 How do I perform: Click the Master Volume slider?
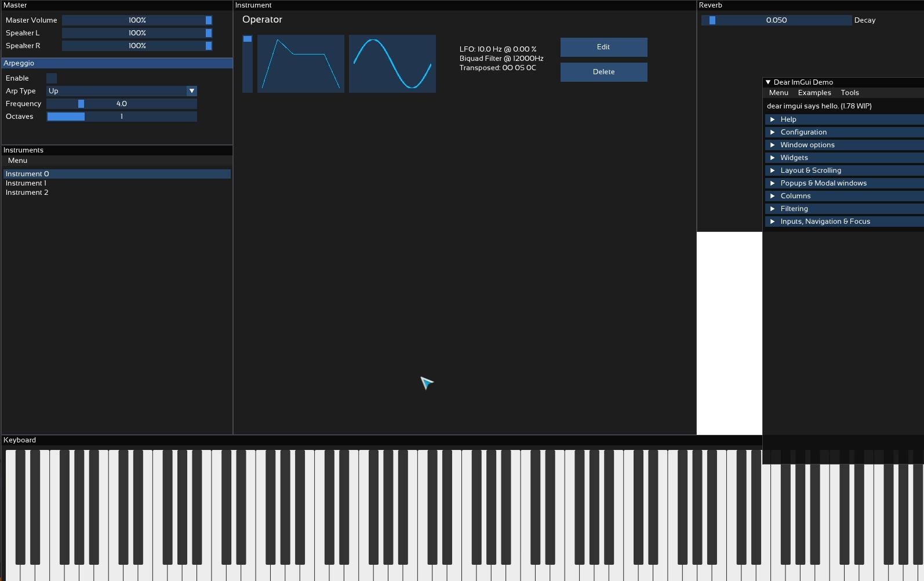[x=137, y=20]
